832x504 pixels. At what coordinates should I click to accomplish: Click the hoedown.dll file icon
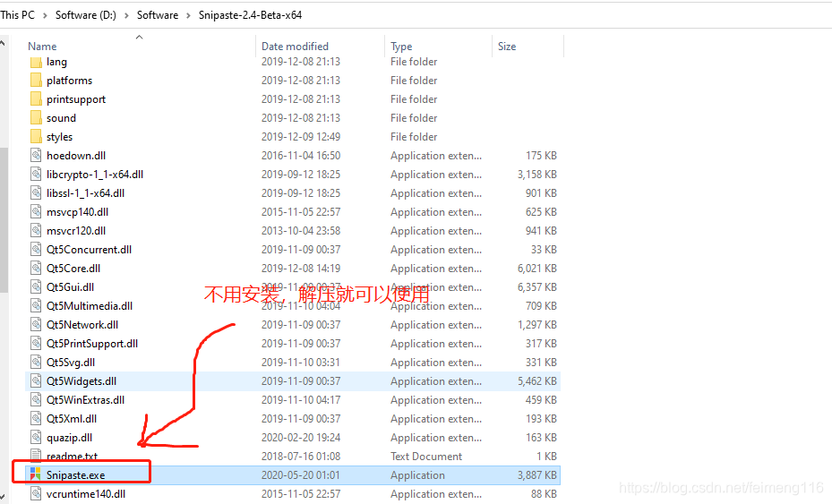pos(36,156)
